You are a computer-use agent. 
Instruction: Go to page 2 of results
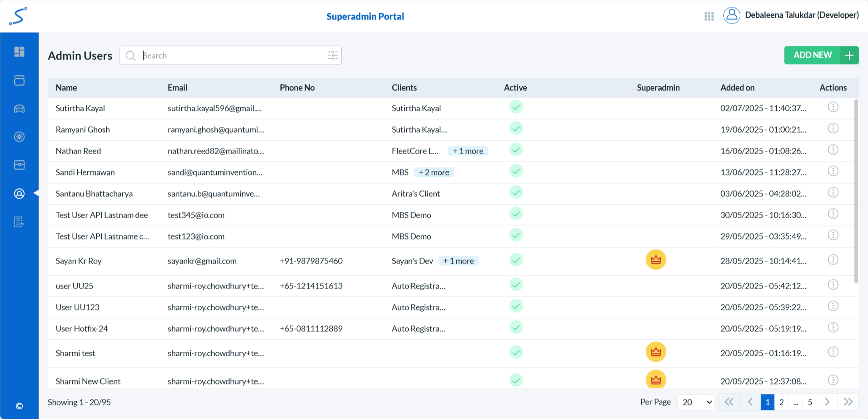781,402
